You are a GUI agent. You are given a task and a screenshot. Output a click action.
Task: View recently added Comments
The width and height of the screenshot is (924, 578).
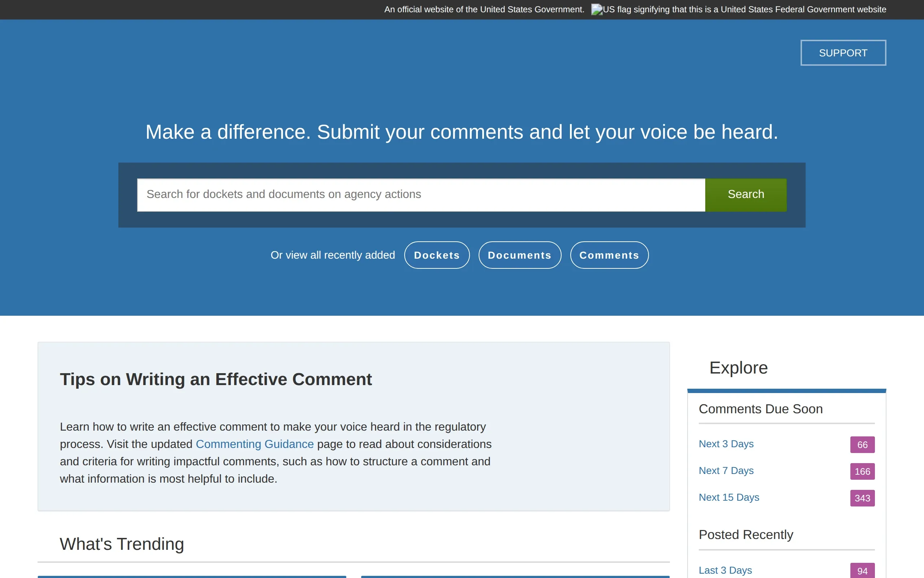pyautogui.click(x=609, y=255)
